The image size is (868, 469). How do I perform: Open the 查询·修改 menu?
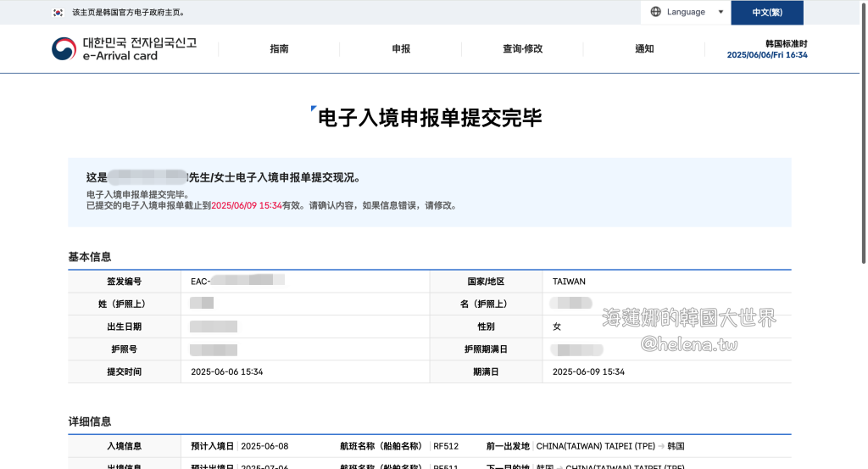(522, 48)
